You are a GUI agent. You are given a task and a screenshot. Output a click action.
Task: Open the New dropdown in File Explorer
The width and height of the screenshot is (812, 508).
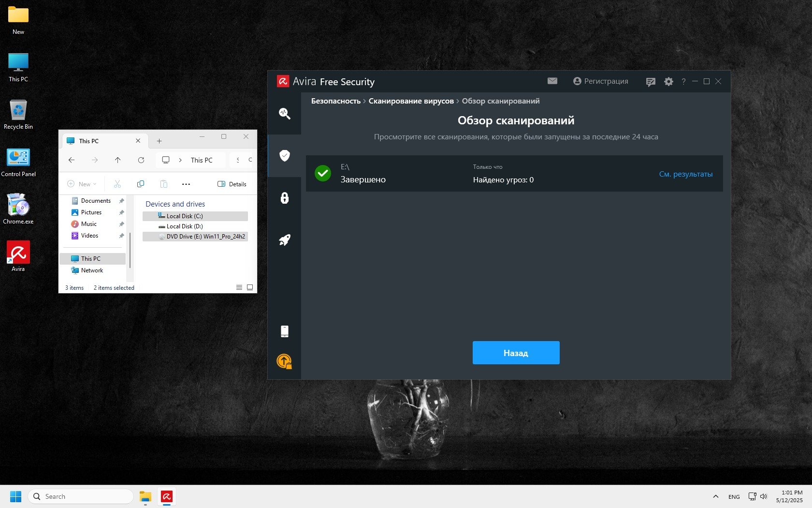pos(82,184)
